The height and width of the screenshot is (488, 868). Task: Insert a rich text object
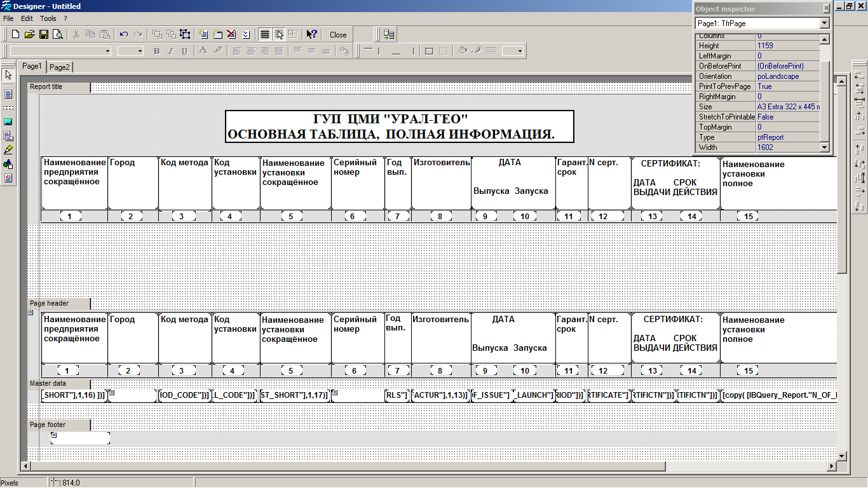[x=8, y=178]
